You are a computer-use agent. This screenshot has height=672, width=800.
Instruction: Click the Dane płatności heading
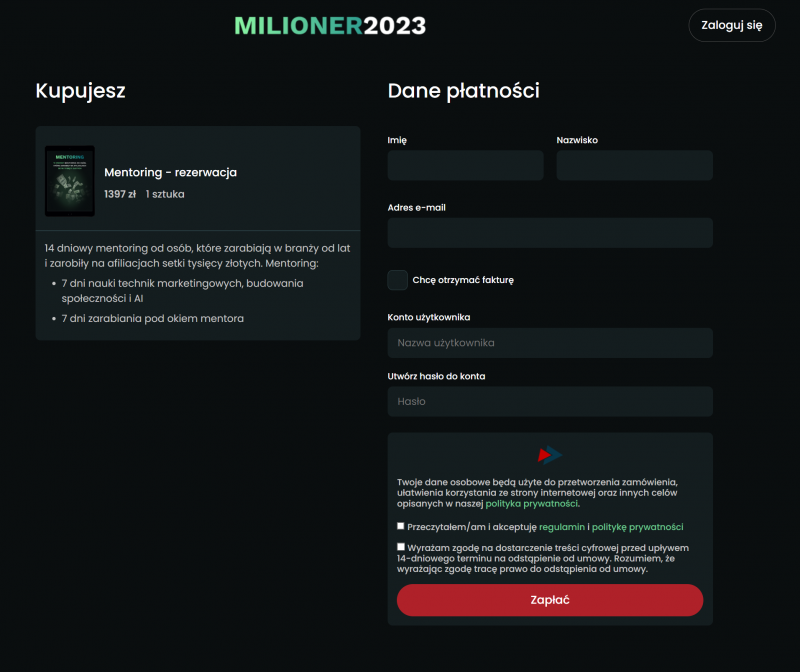click(x=463, y=91)
